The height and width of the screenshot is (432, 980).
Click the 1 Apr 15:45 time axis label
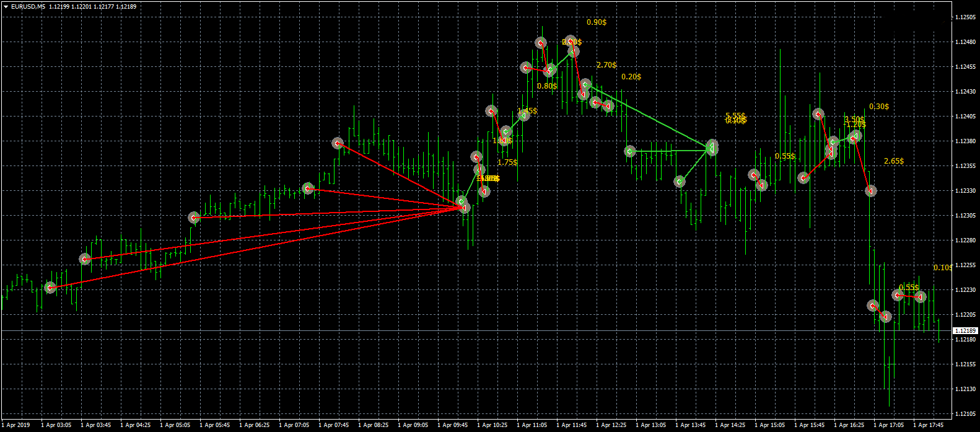(810, 425)
